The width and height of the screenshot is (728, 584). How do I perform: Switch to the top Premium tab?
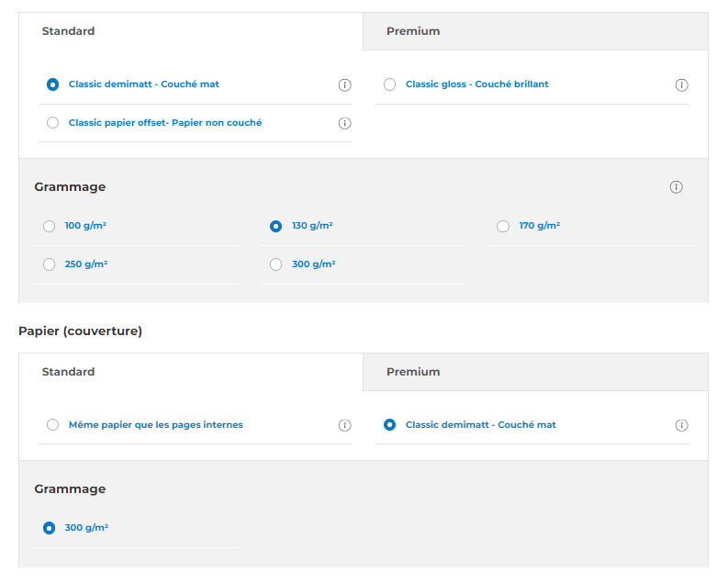pos(535,31)
